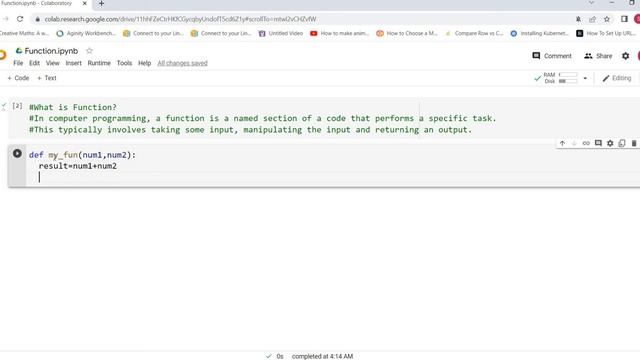Click the Share button
The height and width of the screenshot is (360, 640).
[598, 56]
